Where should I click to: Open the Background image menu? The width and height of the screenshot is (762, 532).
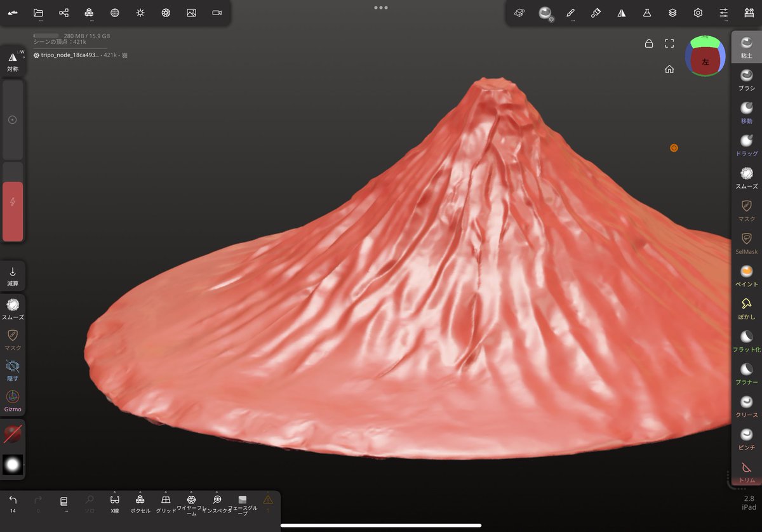click(x=191, y=13)
